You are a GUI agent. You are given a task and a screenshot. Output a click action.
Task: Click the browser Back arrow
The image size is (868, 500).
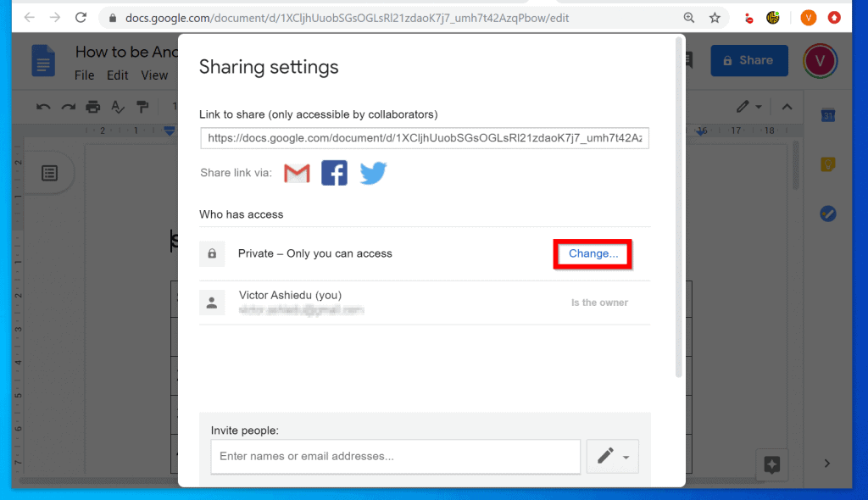click(30, 18)
